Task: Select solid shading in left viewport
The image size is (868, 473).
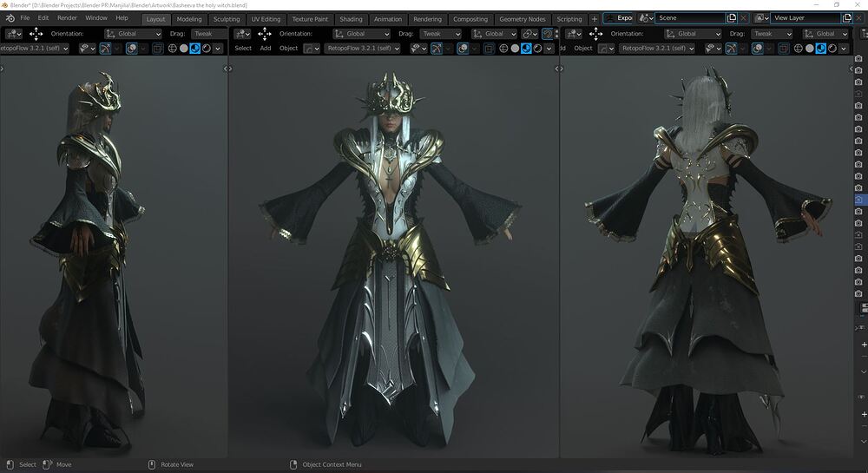Action: tap(184, 48)
